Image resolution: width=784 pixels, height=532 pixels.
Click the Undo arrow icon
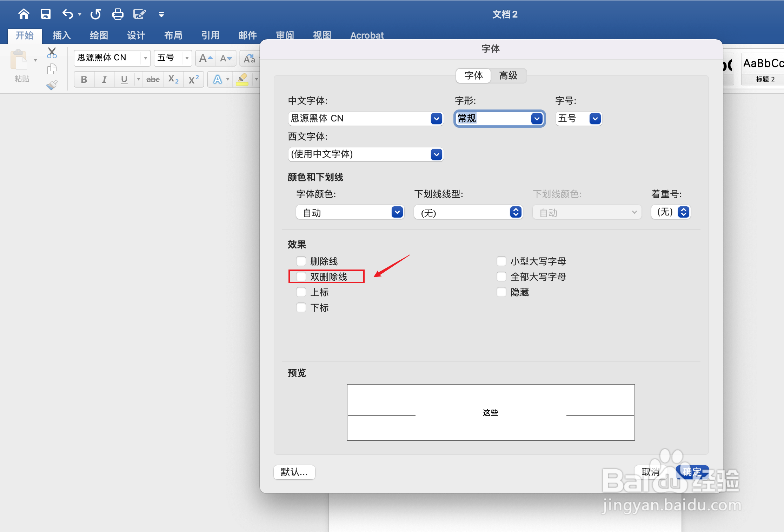pos(67,14)
